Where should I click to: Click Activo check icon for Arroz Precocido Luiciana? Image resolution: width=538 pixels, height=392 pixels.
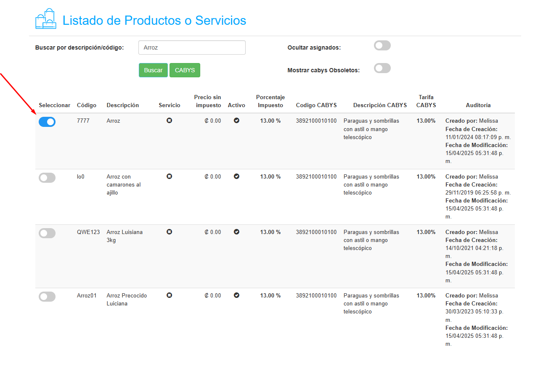click(236, 295)
